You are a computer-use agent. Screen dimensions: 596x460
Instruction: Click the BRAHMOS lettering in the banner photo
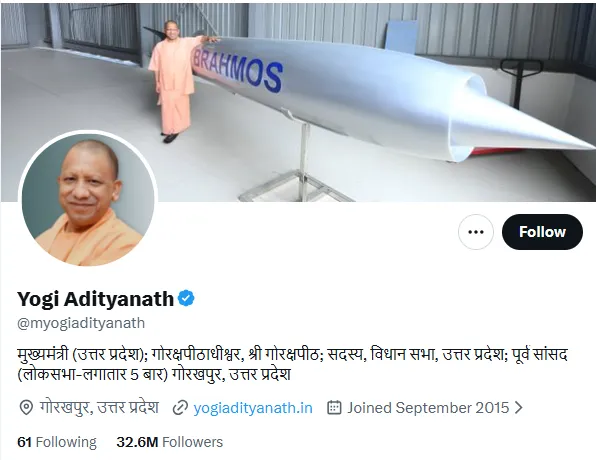tap(238, 70)
